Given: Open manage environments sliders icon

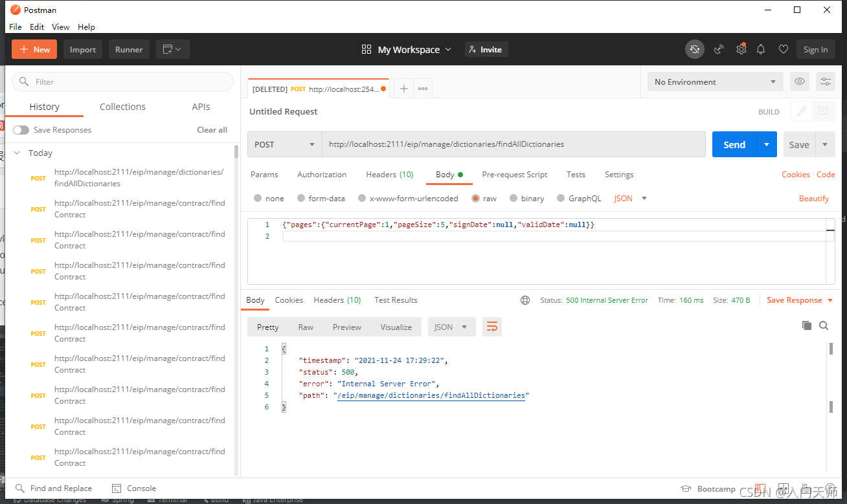Looking at the screenshot, I should pos(825,82).
